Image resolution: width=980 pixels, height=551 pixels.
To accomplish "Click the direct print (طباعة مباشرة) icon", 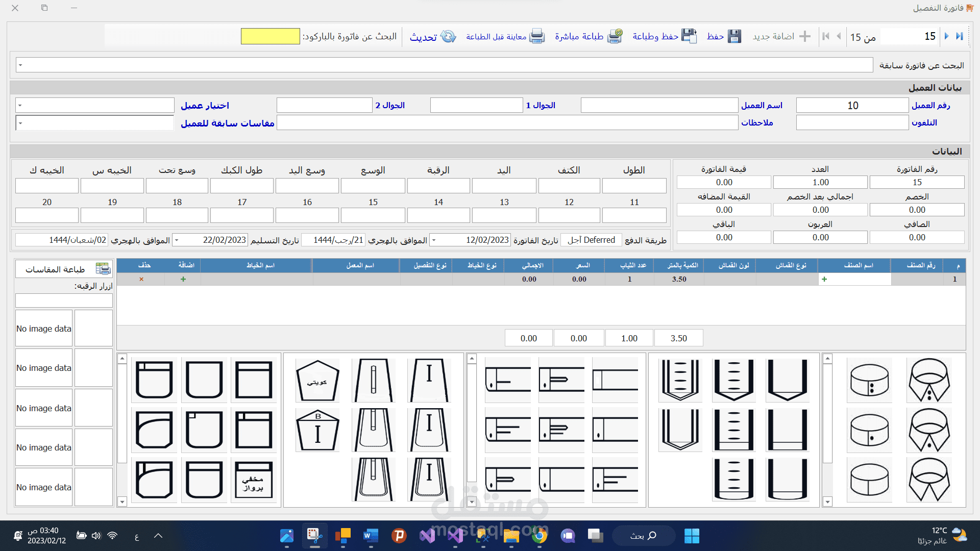I will tap(615, 36).
